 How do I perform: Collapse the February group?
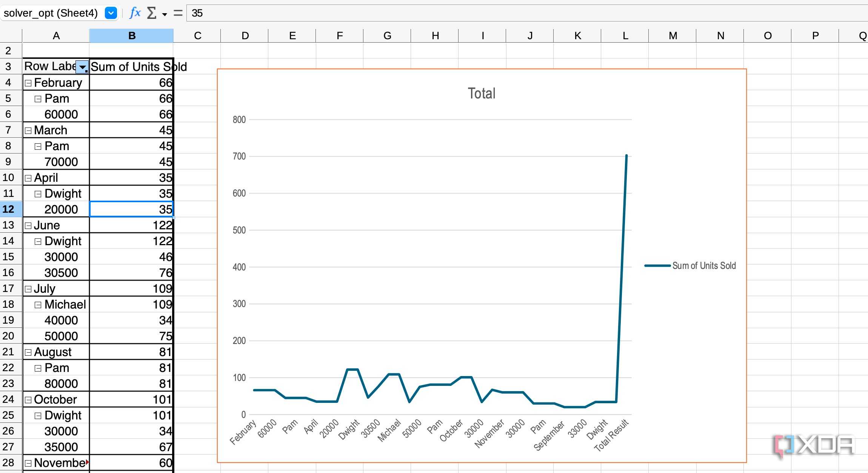click(28, 83)
